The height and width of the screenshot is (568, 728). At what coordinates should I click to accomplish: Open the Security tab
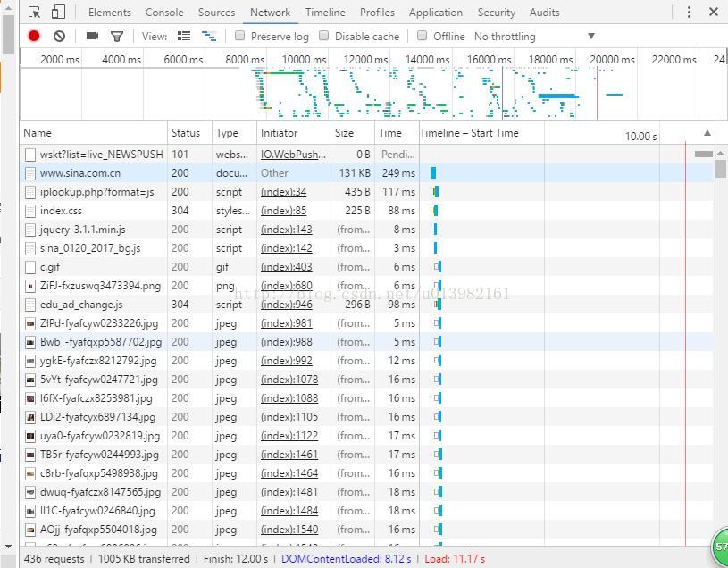point(497,13)
